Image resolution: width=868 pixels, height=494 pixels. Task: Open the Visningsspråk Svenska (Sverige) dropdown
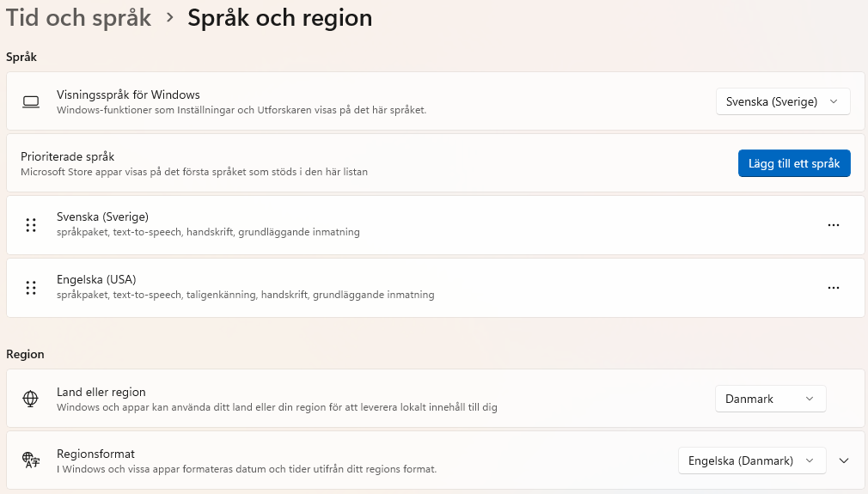click(782, 101)
